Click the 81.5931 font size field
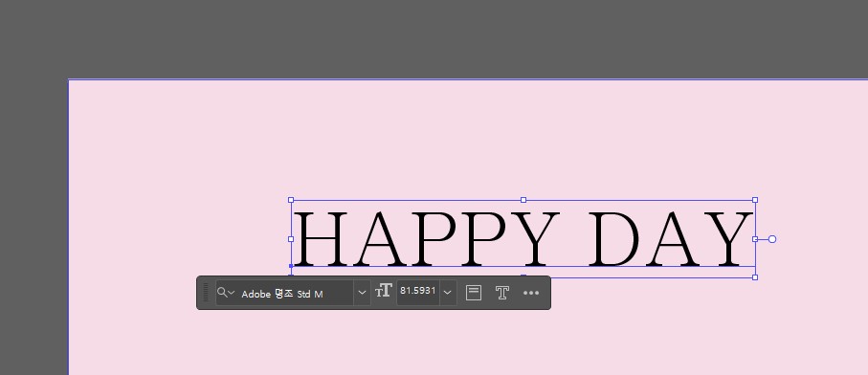868x375 pixels. point(418,293)
